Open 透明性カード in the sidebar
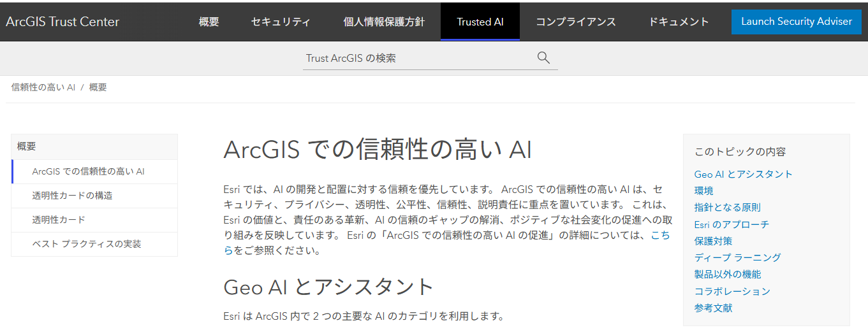 [94, 220]
